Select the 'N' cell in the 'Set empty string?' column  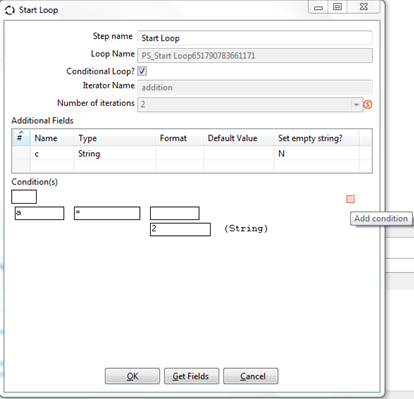tap(317, 154)
